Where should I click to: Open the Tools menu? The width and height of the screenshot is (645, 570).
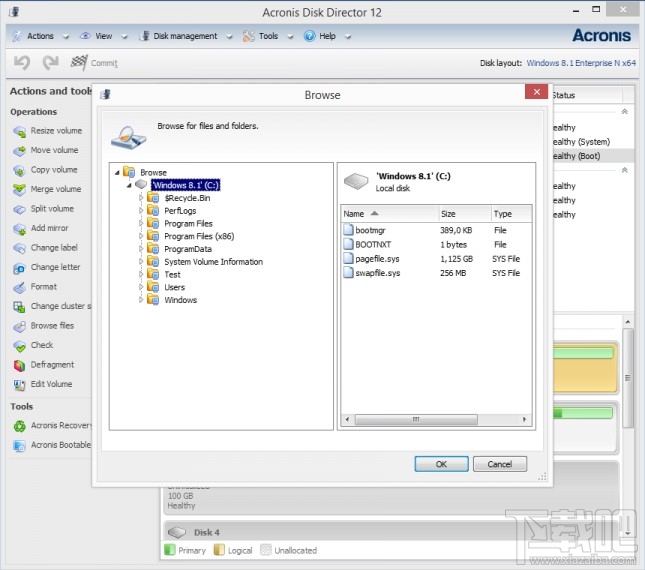click(x=267, y=36)
